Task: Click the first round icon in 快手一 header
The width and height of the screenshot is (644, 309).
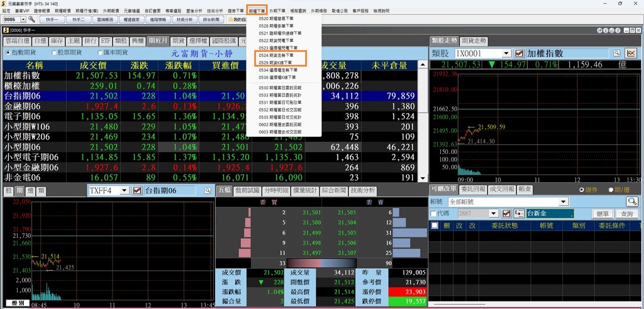Action: (600, 30)
